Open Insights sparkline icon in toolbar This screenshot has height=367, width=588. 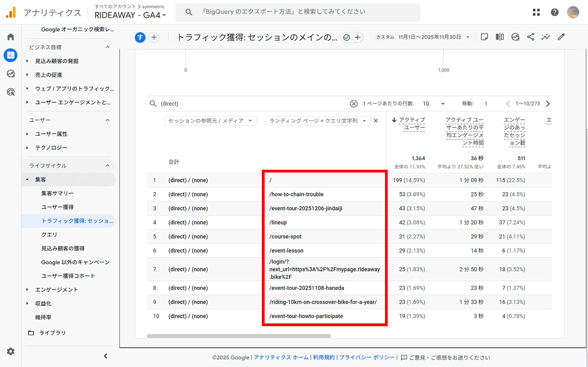tap(546, 37)
